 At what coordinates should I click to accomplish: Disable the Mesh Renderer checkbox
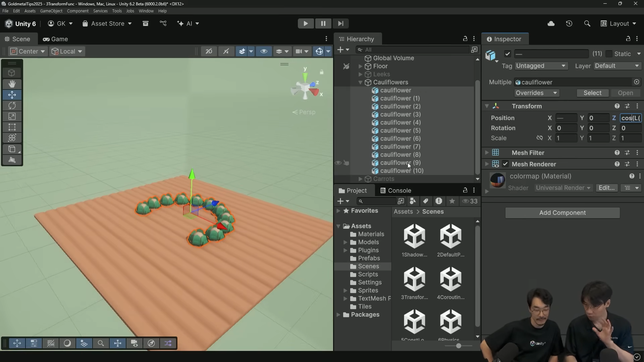(x=505, y=164)
